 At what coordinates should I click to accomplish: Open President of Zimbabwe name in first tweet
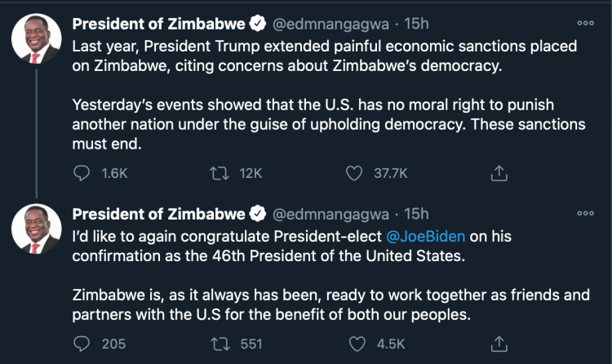158,23
